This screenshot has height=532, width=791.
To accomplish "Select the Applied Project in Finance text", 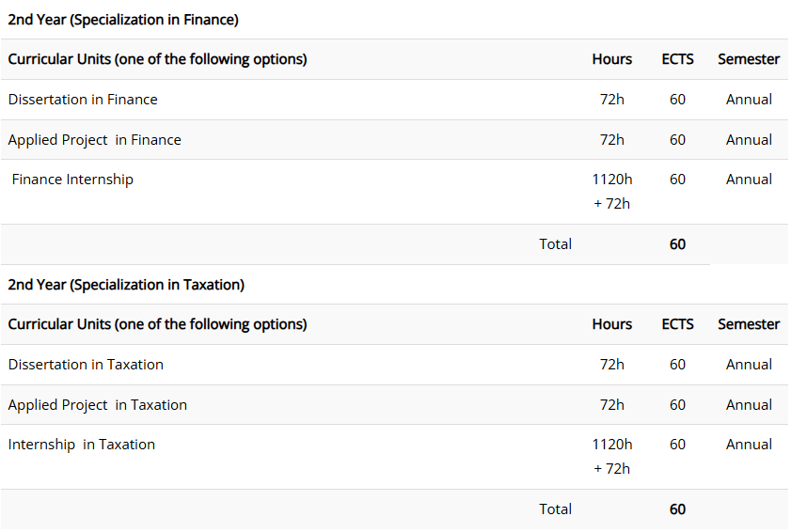I will pyautogui.click(x=94, y=140).
